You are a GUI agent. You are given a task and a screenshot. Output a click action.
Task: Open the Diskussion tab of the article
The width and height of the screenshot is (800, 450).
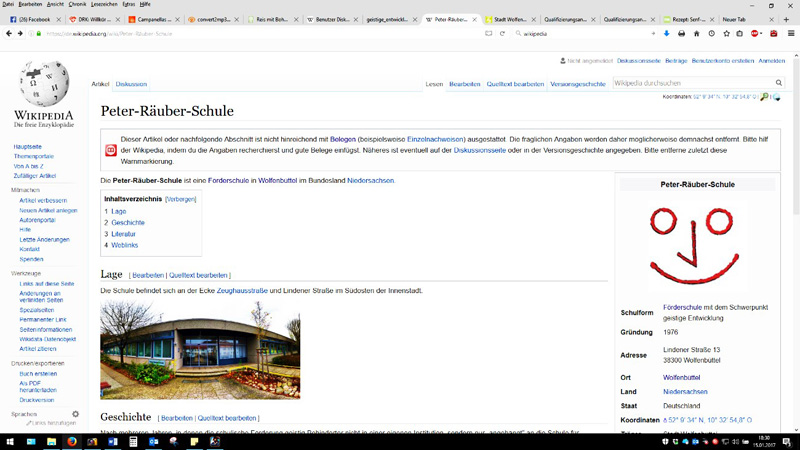pyautogui.click(x=131, y=84)
